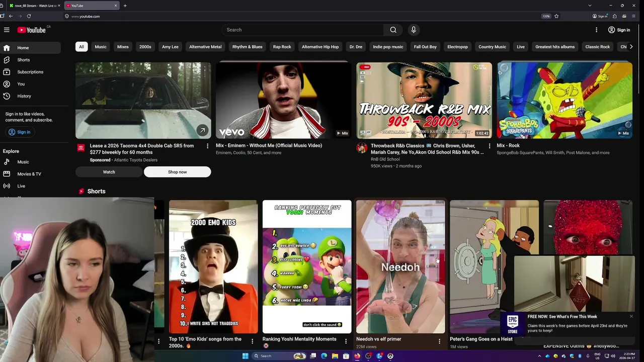The image size is (644, 362).
Task: Select the Music filter chip
Action: pos(101,47)
